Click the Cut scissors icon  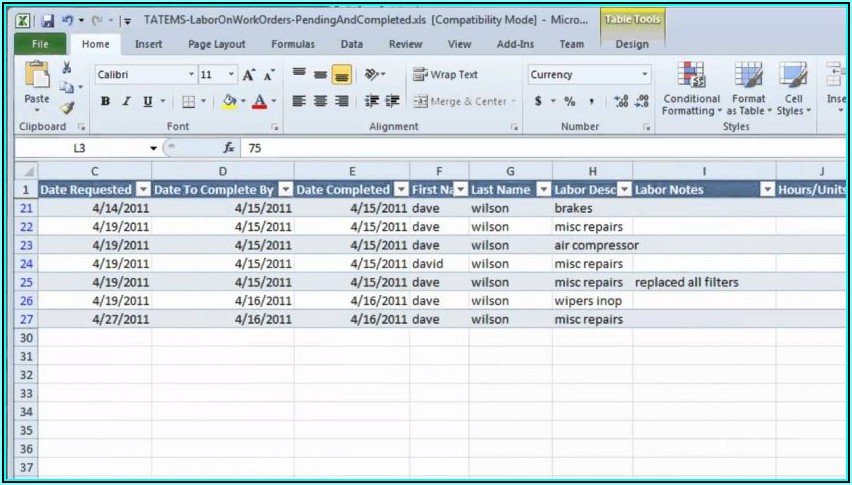pyautogui.click(x=67, y=68)
